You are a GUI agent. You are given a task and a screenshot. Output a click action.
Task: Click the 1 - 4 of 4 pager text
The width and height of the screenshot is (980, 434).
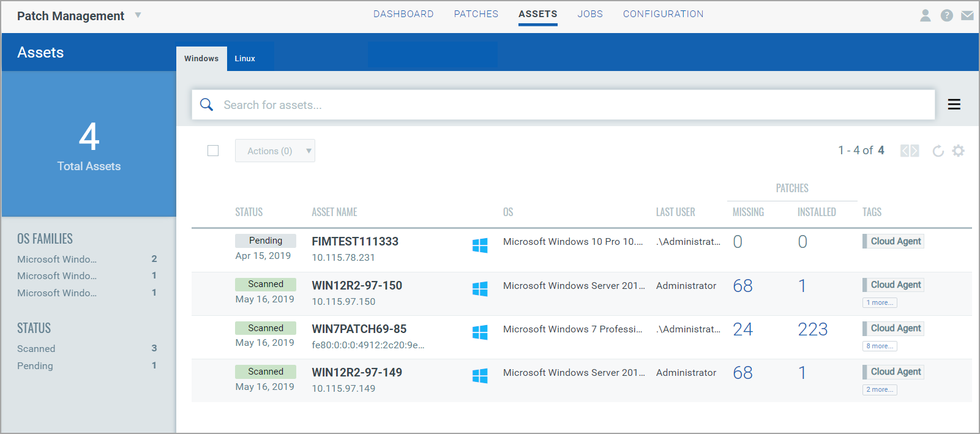click(x=861, y=151)
